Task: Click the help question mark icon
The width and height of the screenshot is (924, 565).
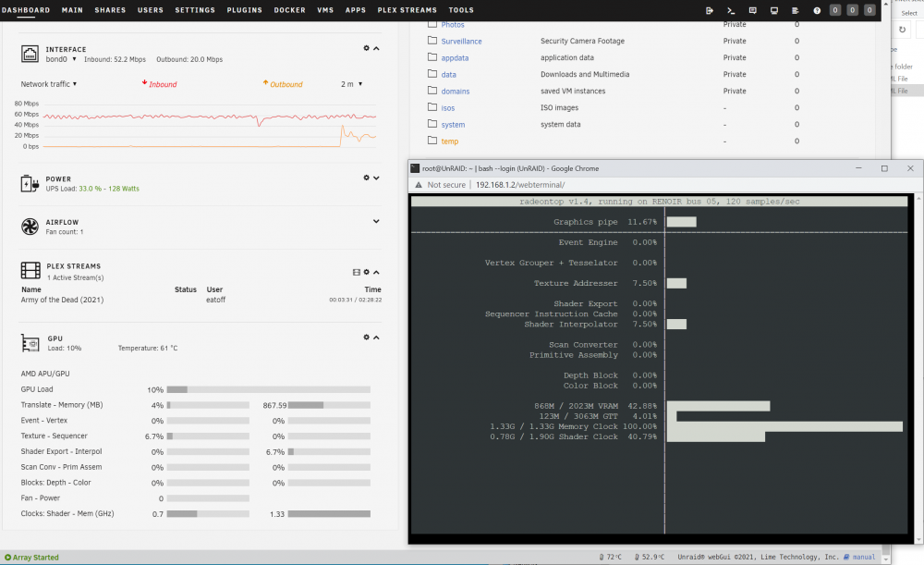Action: click(817, 10)
